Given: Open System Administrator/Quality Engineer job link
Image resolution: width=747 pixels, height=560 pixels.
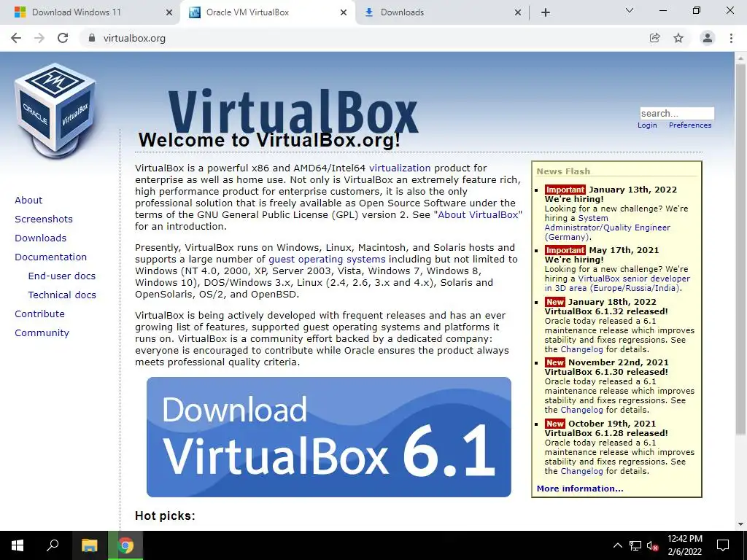Looking at the screenshot, I should pos(608,227).
